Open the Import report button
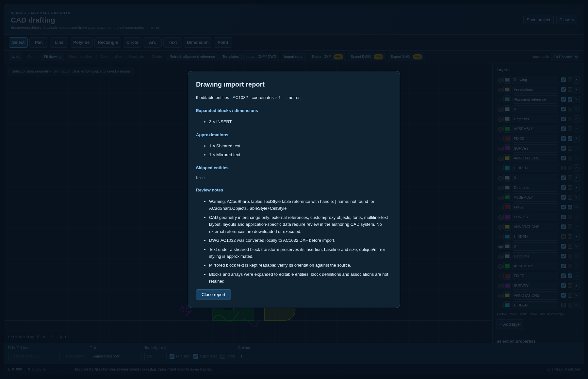588x379 pixels. coord(294,57)
